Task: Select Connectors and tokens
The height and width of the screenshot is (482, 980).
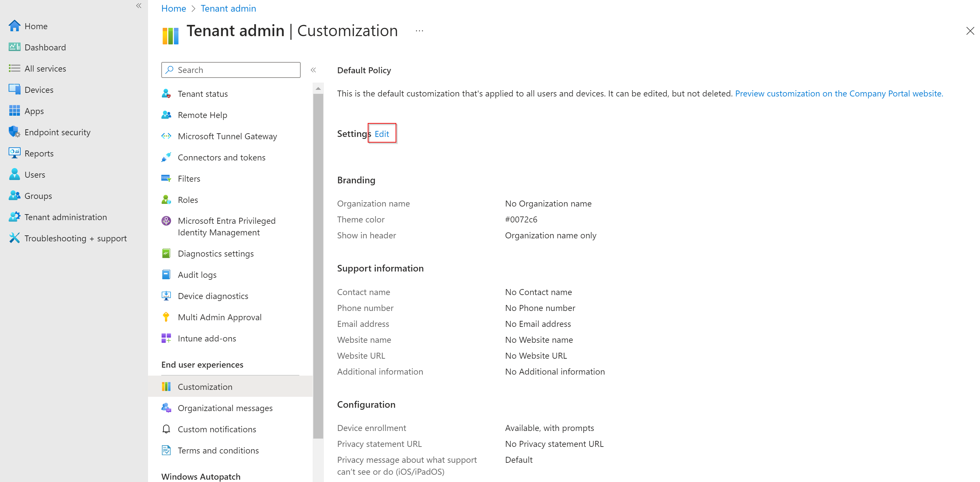Action: (x=221, y=157)
